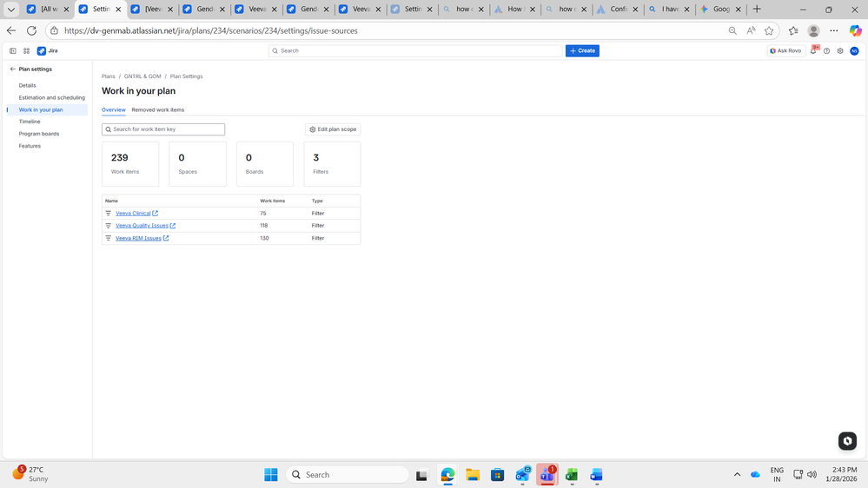Image resolution: width=868 pixels, height=488 pixels.
Task: Click the browser address bar URL
Action: (x=211, y=31)
